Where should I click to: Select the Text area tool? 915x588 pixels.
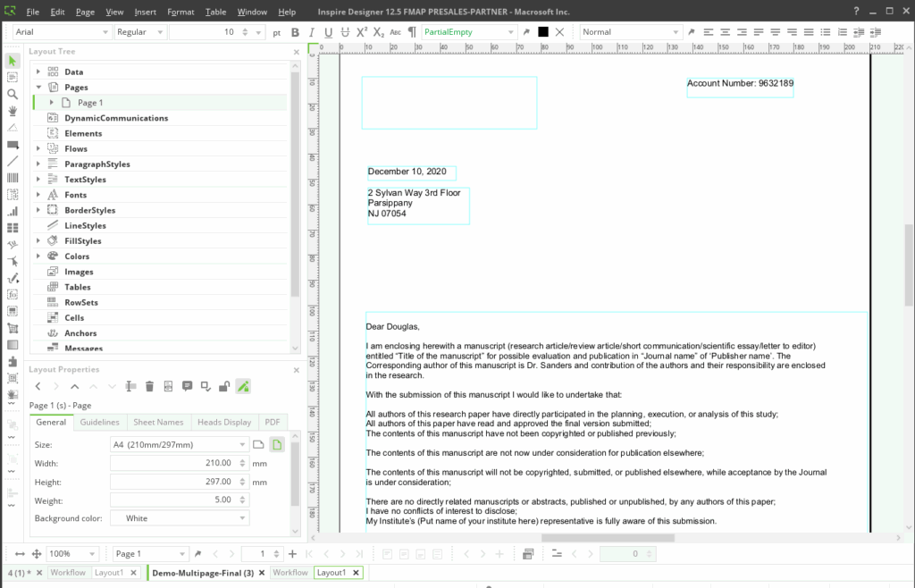13,77
